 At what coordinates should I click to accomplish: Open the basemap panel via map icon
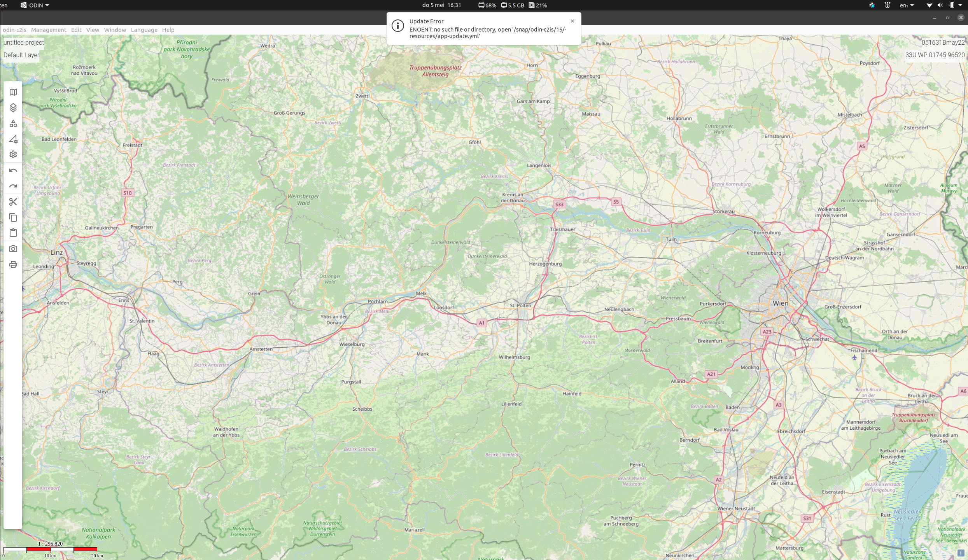pyautogui.click(x=13, y=92)
